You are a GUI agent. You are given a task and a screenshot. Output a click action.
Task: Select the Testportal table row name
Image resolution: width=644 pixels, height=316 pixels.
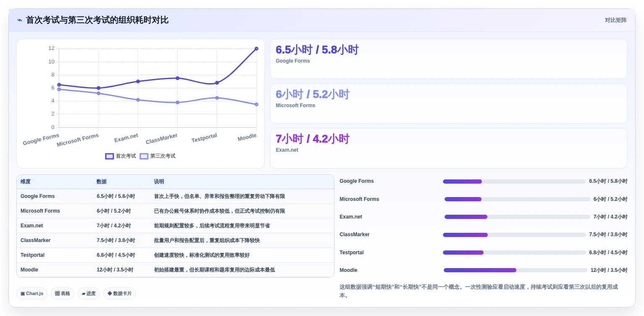tap(32, 255)
